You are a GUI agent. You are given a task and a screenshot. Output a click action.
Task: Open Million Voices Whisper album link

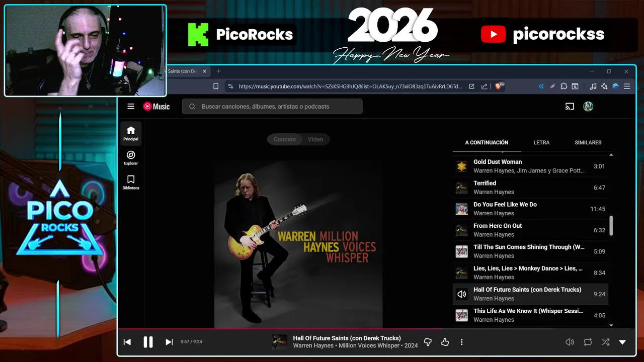pos(370,346)
